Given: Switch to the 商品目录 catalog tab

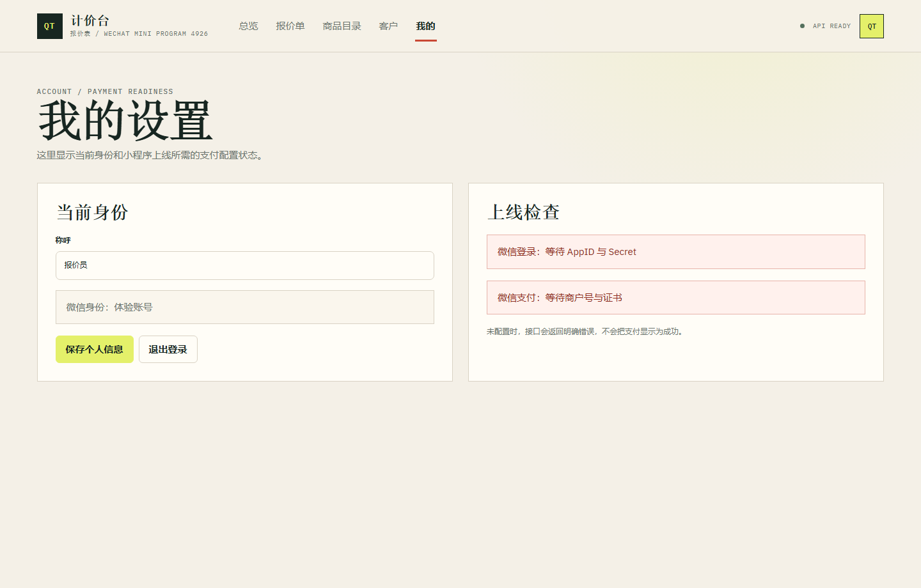Looking at the screenshot, I should click(x=342, y=26).
